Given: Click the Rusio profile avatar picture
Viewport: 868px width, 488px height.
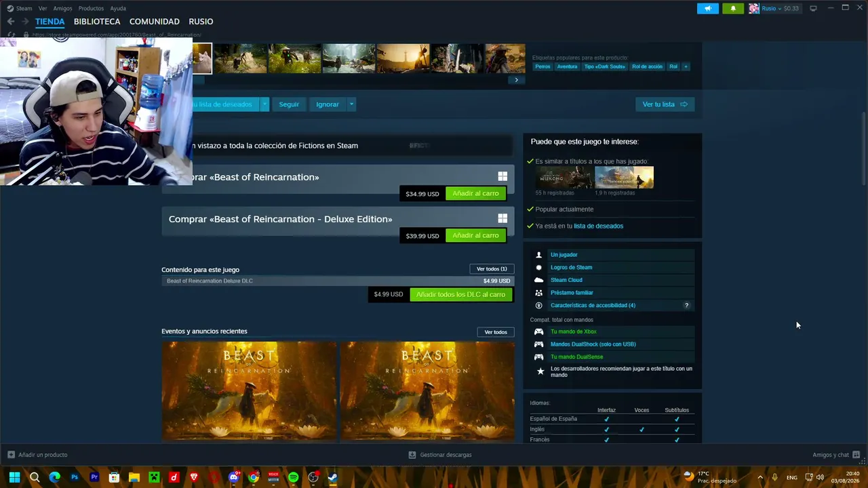Looking at the screenshot, I should [753, 8].
